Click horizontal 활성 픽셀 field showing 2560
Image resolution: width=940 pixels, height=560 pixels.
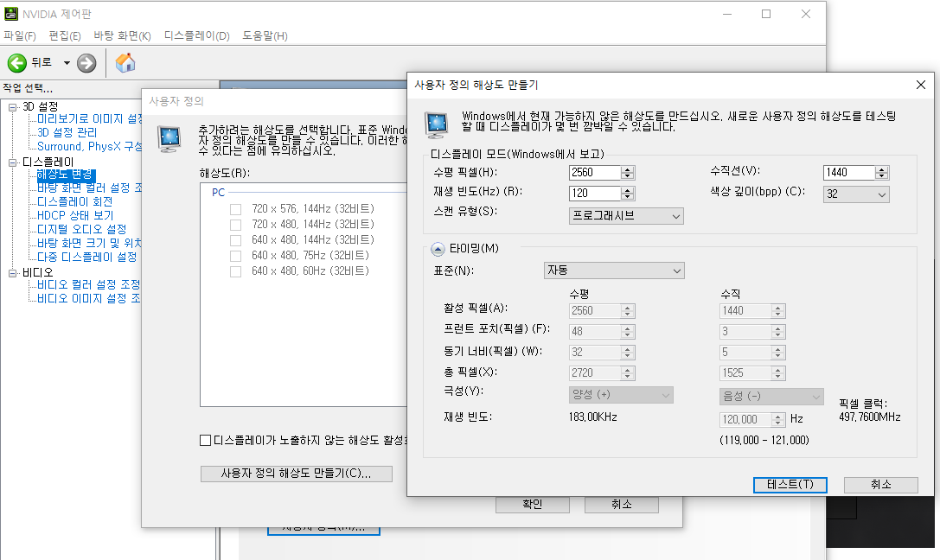(595, 311)
